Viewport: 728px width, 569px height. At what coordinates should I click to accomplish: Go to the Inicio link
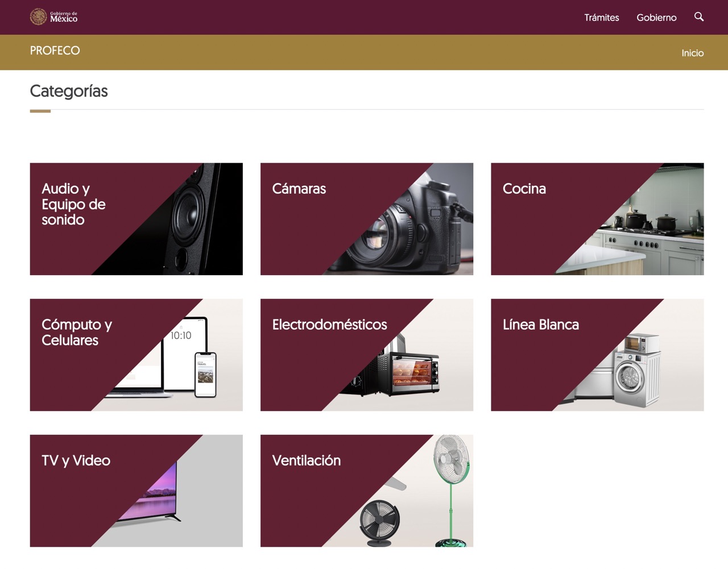pos(692,53)
